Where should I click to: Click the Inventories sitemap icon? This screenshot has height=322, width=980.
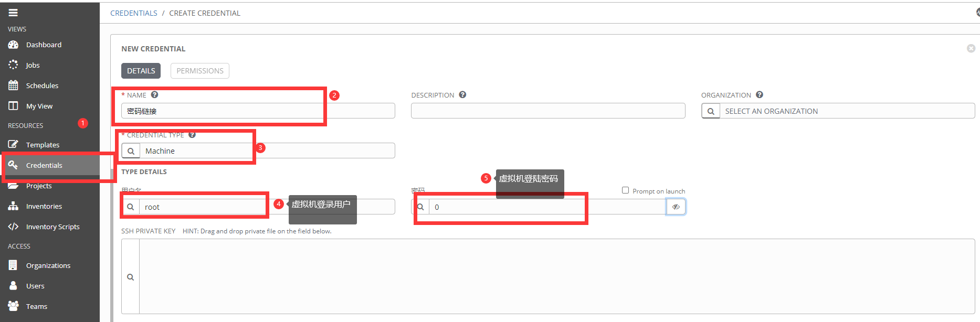13,206
